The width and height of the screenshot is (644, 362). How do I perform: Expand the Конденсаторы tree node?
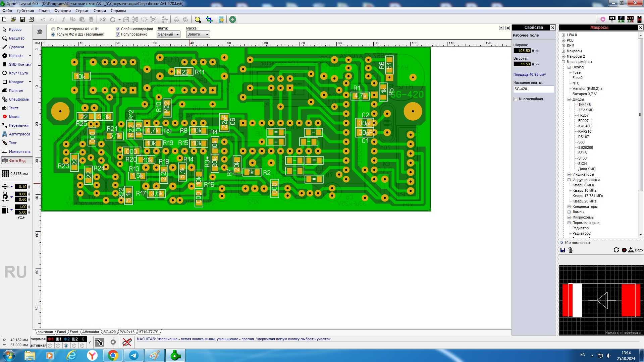point(569,206)
